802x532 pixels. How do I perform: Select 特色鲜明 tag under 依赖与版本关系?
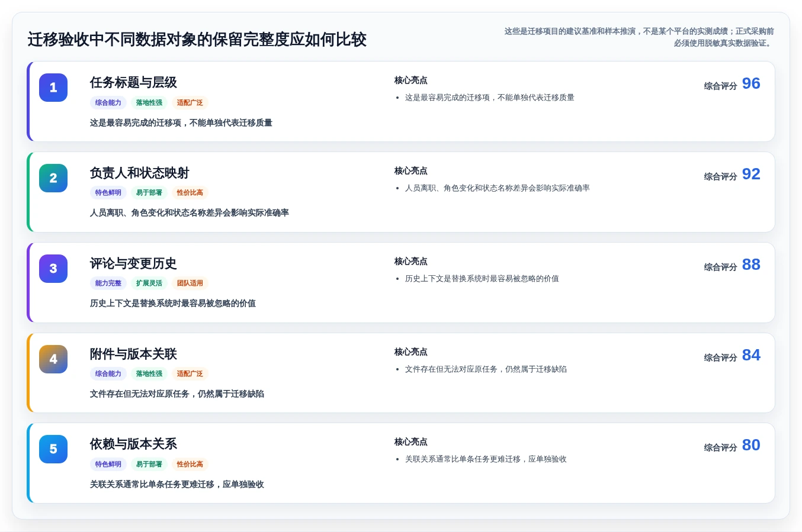point(108,464)
